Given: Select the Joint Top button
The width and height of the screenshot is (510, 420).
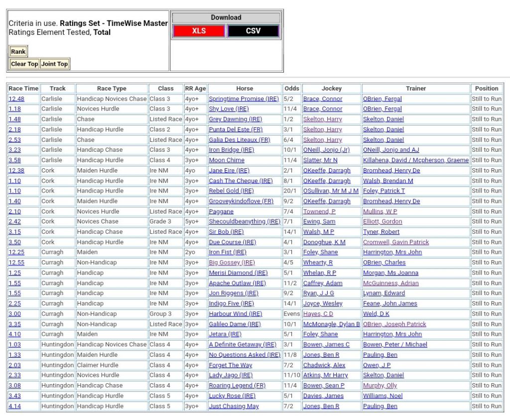Looking at the screenshot, I should (x=54, y=64).
